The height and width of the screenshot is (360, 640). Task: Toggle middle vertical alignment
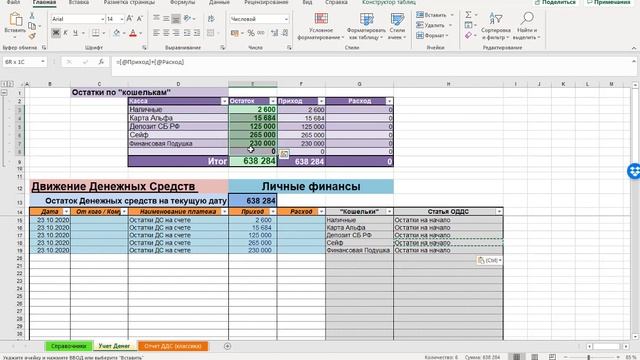166,19
